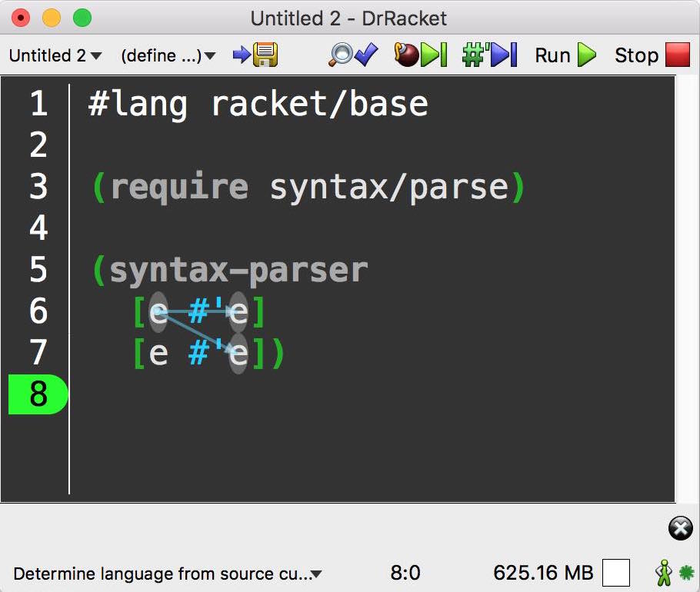The image size is (700, 592).
Task: Click the first 'e' on line 7
Action: [158, 354]
